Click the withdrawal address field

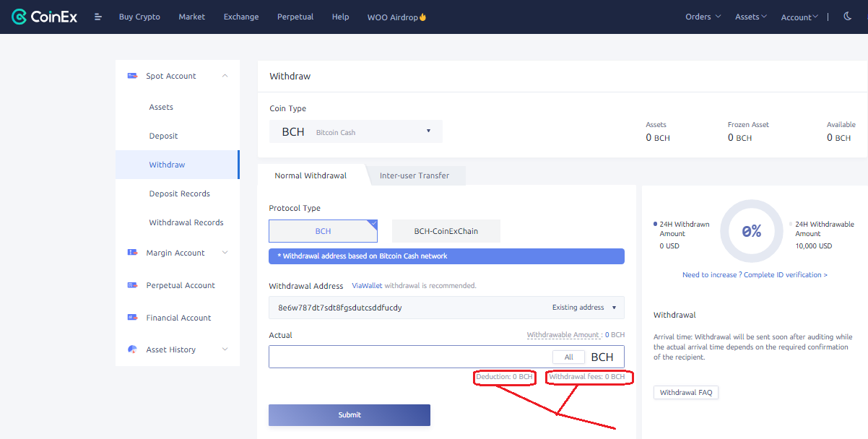446,308
